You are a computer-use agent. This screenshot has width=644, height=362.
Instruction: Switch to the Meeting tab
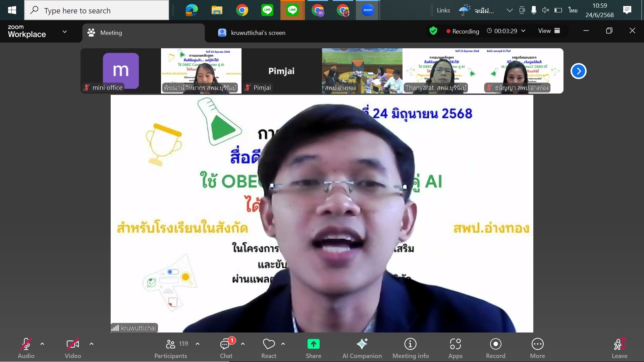tap(144, 33)
